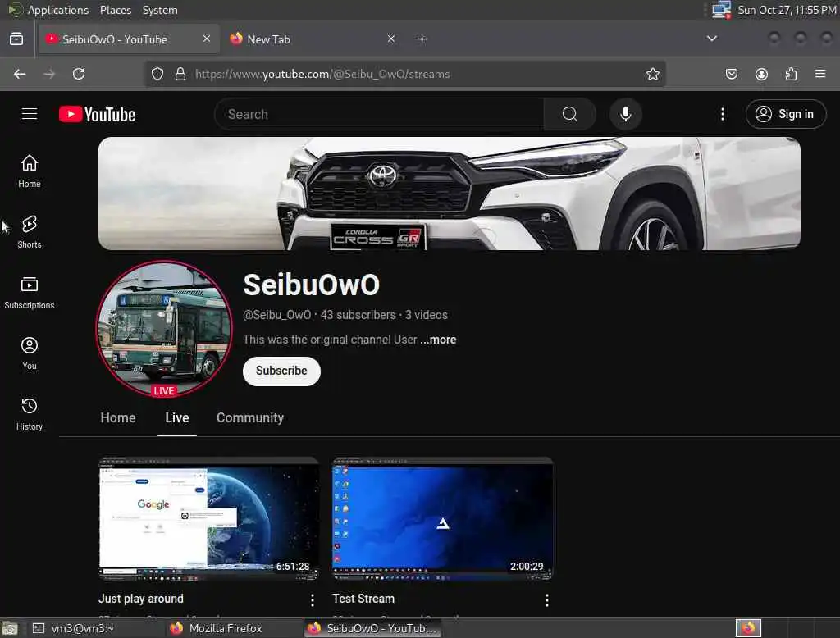Click the YouTube search field
Image resolution: width=840 pixels, height=638 pixels.
(x=379, y=114)
